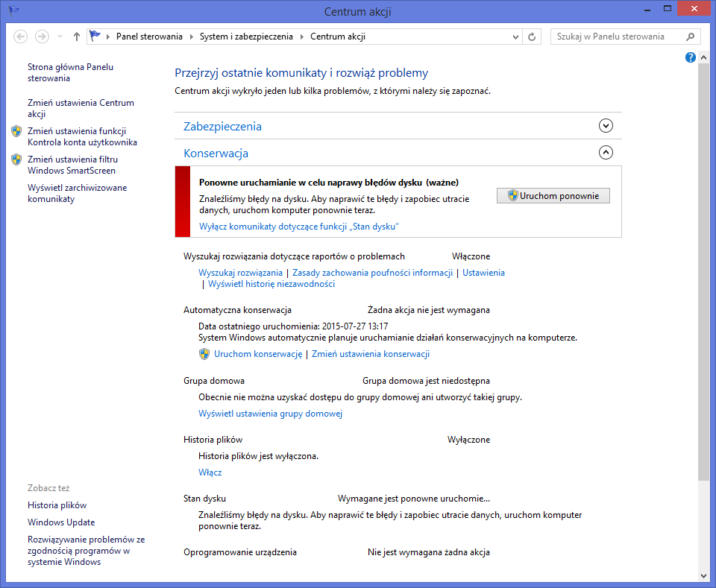Screen dimensions: 716x588
Task: Click 'Data ostatniego uruchomienia' text line
Action: pyautogui.click(x=293, y=326)
